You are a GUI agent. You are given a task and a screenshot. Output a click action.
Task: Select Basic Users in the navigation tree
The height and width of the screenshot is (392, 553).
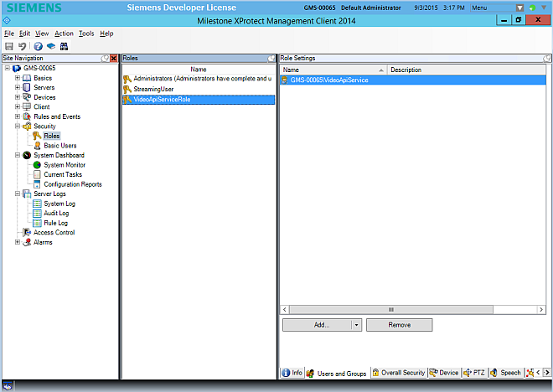pyautogui.click(x=59, y=146)
